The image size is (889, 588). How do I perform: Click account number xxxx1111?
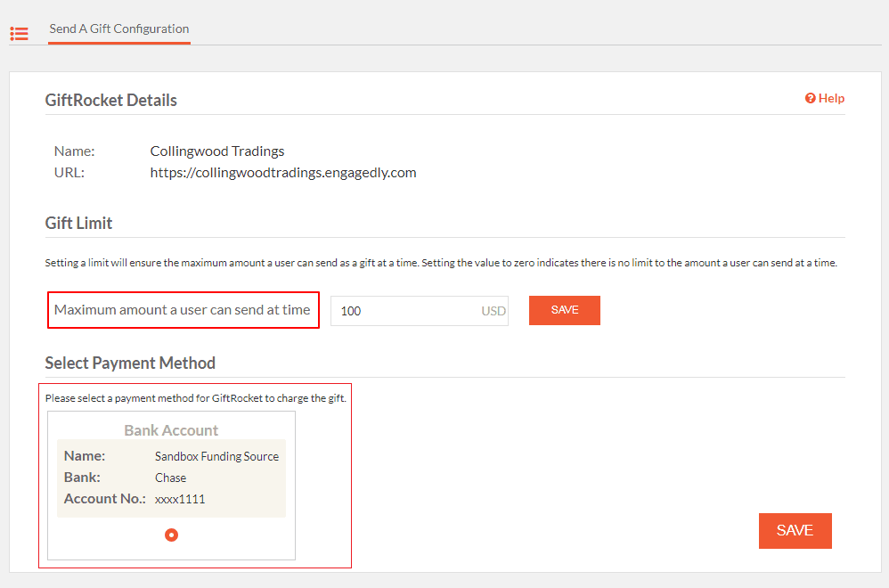[x=180, y=500]
